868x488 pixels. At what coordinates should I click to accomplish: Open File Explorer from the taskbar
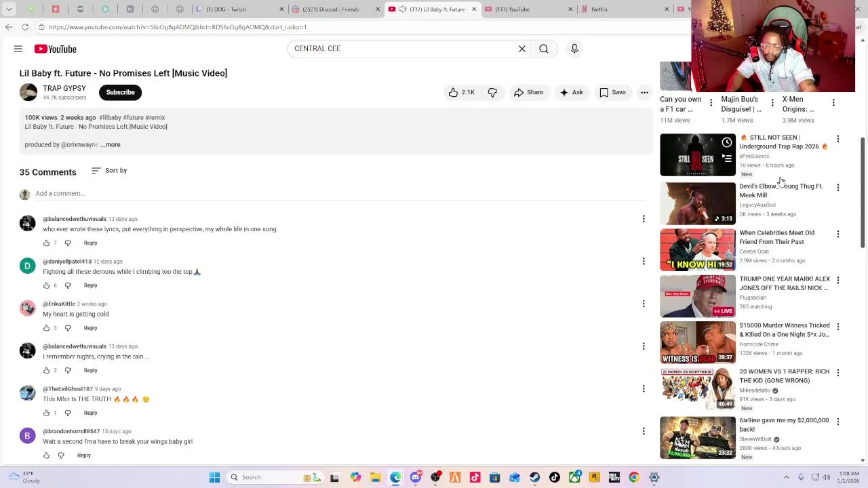pyautogui.click(x=376, y=477)
